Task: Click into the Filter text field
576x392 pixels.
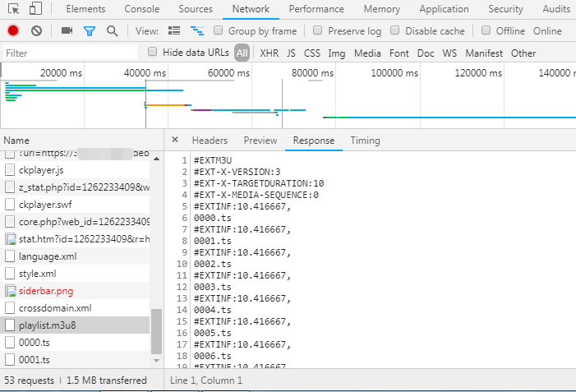Action: [x=70, y=53]
